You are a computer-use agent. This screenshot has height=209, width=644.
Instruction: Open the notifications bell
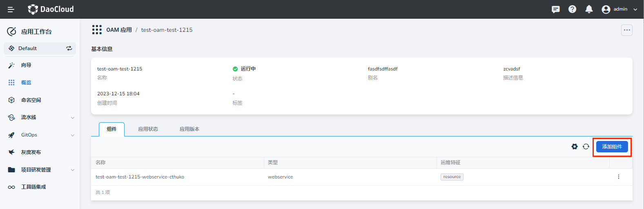pos(589,9)
